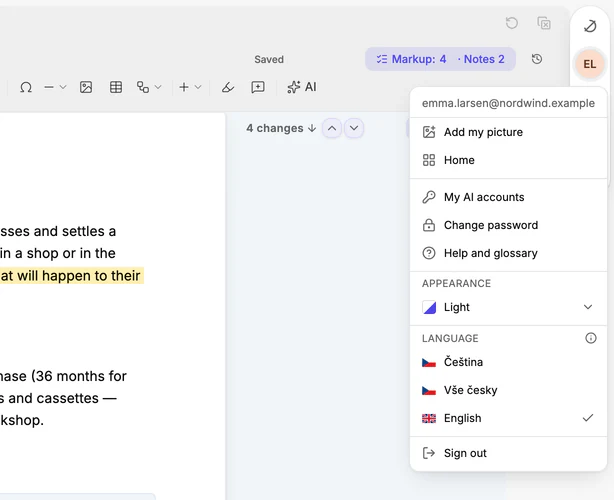The width and height of the screenshot is (614, 500).
Task: Choose Add my picture
Action: 508,132
